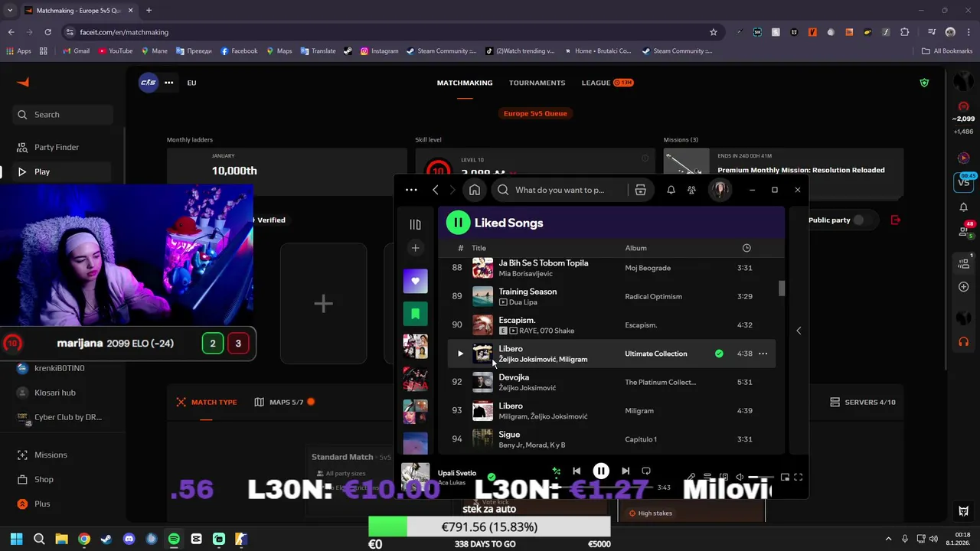Open Spotify notifications bell
980x551 pixels.
(671, 190)
